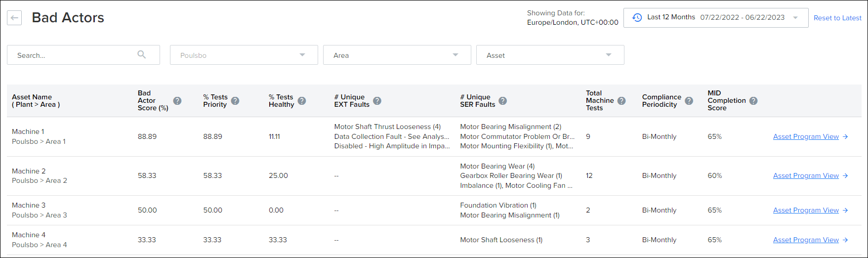Open the Asset filter dropdown

[x=550, y=55]
